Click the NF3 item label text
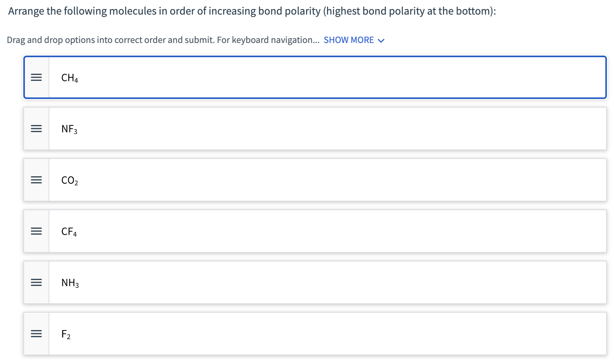The width and height of the screenshot is (614, 364). (69, 129)
